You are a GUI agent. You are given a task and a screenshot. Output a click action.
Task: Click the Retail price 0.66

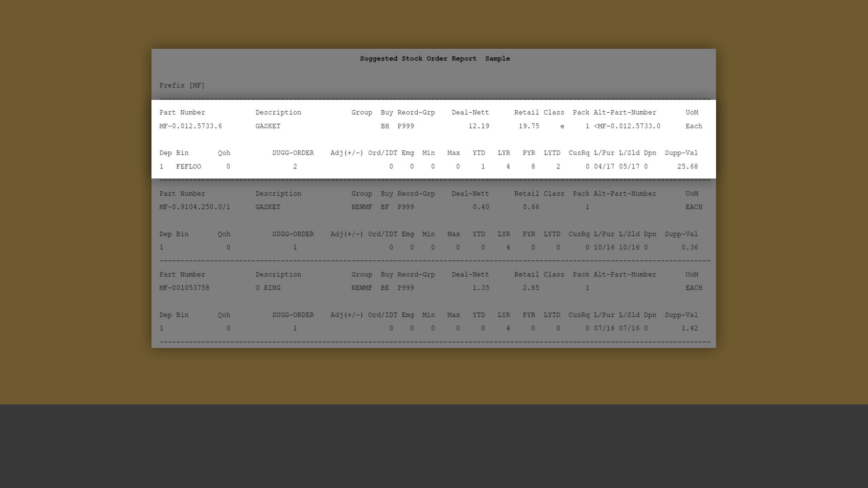[x=531, y=207]
